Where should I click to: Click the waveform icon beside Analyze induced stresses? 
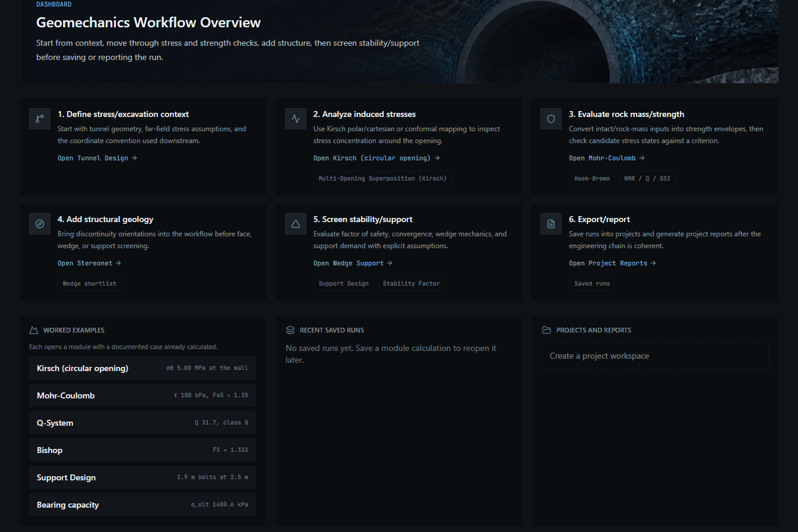[296, 119]
